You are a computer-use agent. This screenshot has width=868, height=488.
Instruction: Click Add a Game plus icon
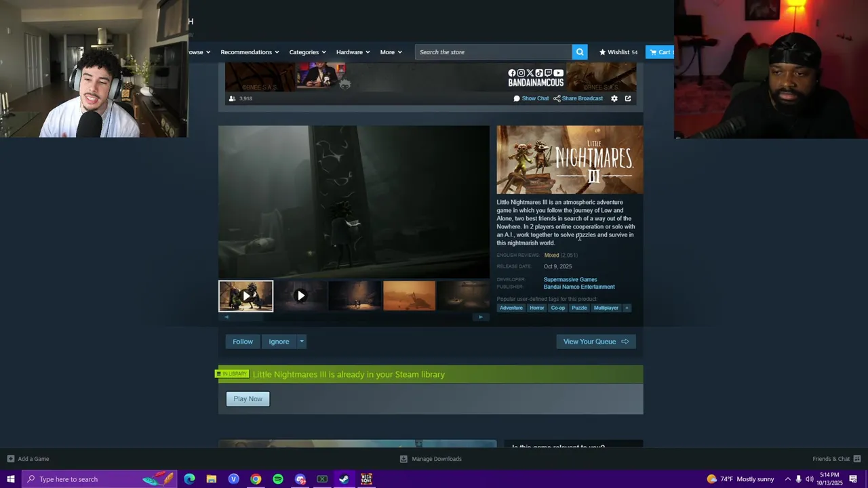[x=10, y=459]
